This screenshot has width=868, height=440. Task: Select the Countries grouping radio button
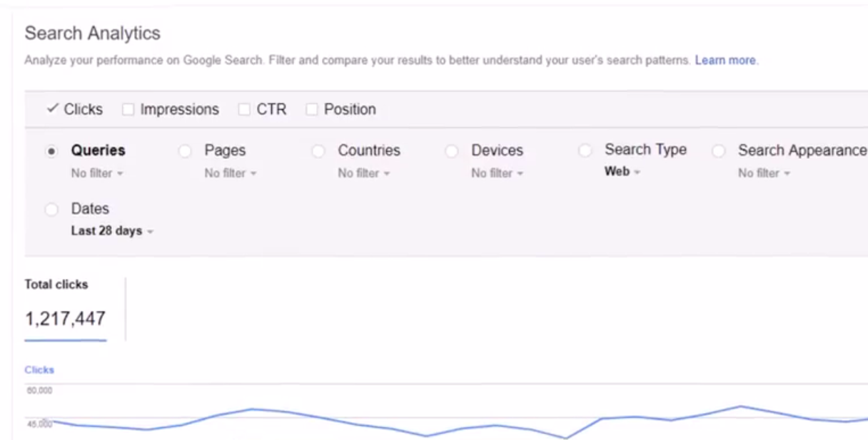click(318, 151)
